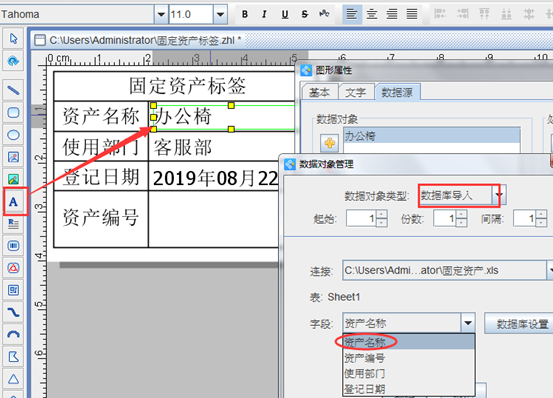This screenshot has height=398, width=553.
Task: Increase the 份数 value with up arrow
Action: coord(462,214)
